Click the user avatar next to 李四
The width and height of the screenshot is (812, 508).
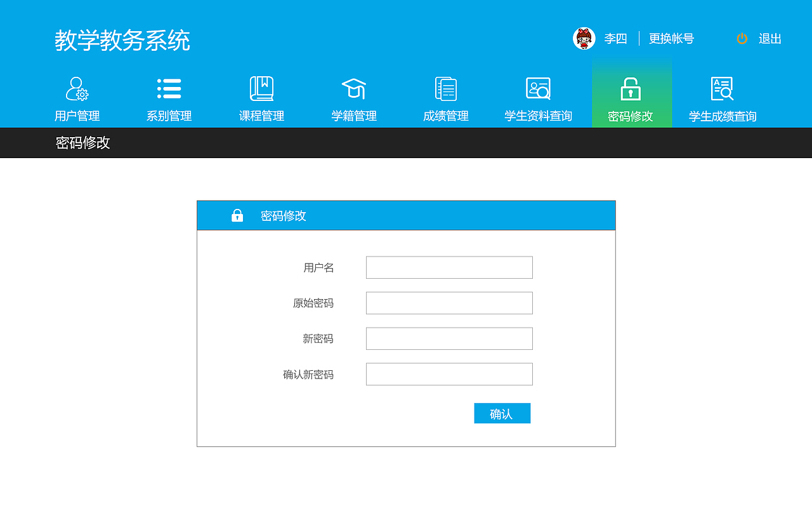coord(584,38)
